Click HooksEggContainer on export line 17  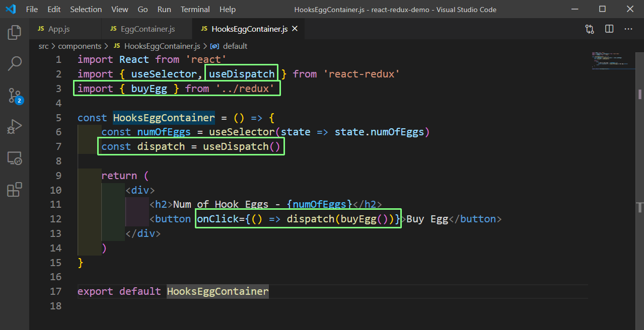coord(218,291)
